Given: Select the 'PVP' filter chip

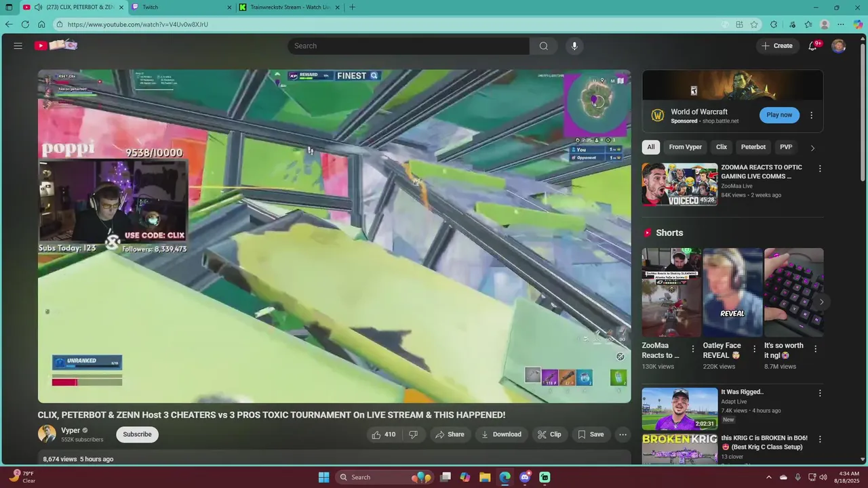Looking at the screenshot, I should point(786,147).
